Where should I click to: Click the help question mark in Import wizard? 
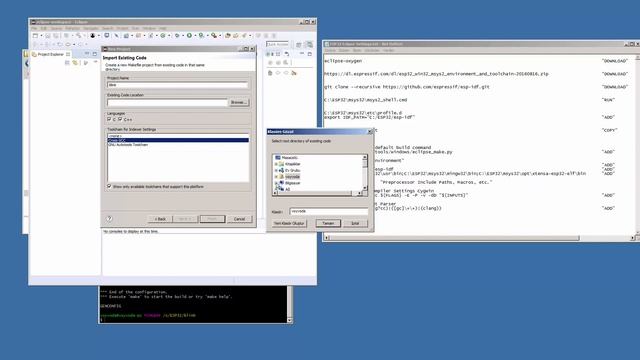coord(109,219)
